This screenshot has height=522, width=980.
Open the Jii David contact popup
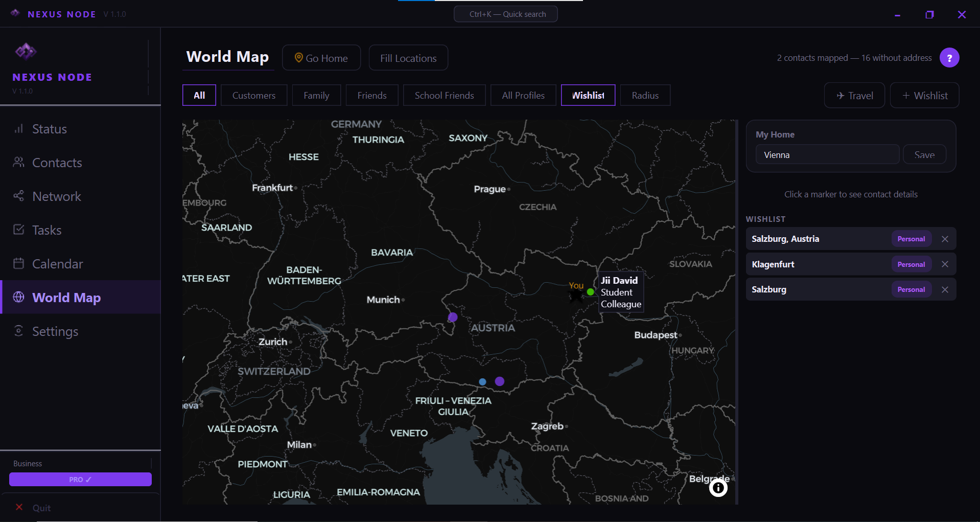point(620,292)
